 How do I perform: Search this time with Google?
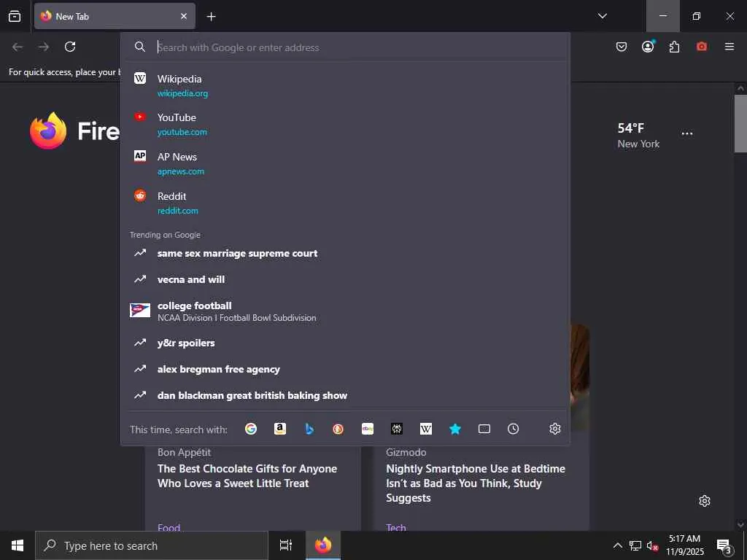click(x=251, y=429)
